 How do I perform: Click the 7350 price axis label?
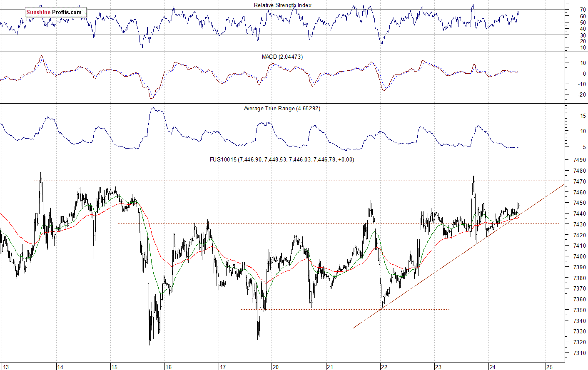[x=580, y=310]
